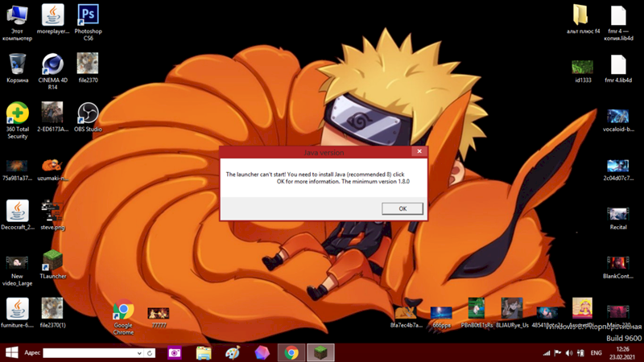
Task: Click the taskbar address input field
Action: pos(89,353)
